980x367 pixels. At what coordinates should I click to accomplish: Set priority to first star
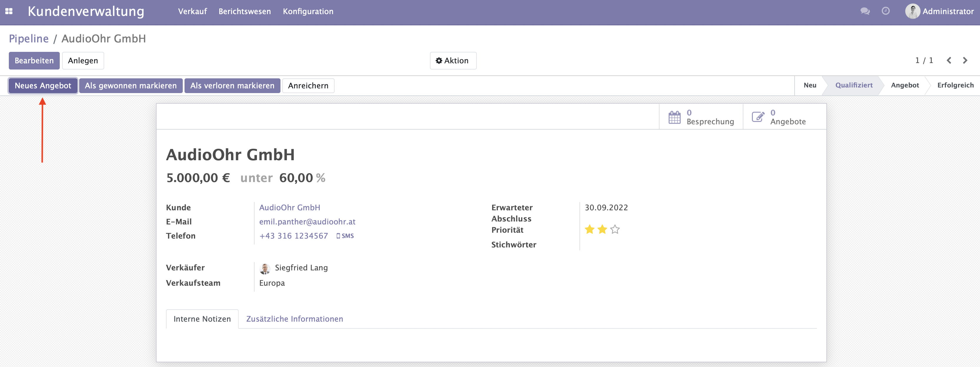[589, 229]
